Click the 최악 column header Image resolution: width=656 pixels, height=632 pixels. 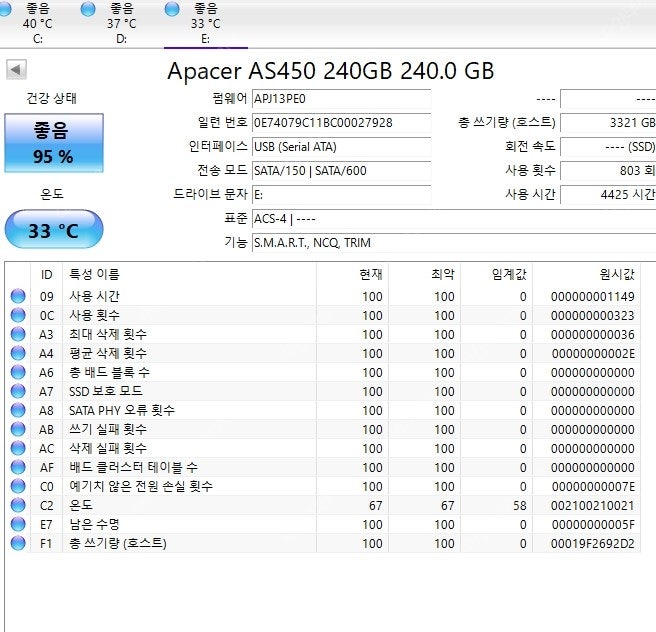tap(425, 274)
